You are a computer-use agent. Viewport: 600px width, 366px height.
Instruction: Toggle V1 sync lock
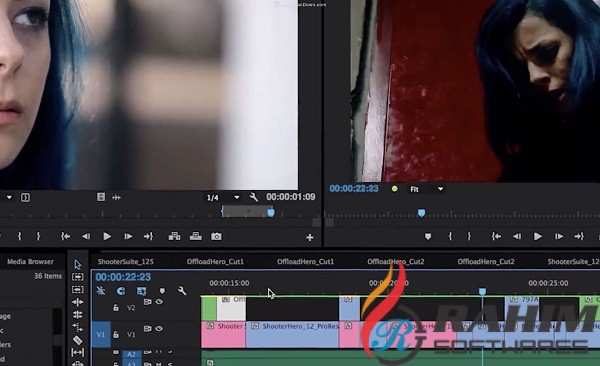coord(147,329)
